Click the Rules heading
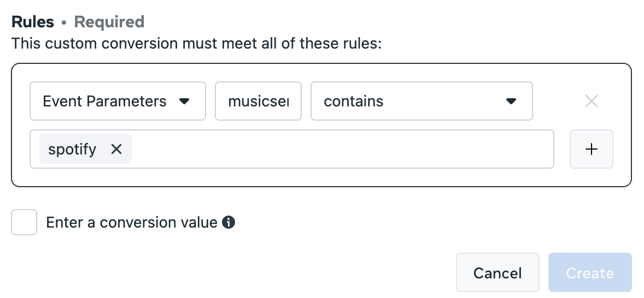The width and height of the screenshot is (644, 298). coord(32,22)
